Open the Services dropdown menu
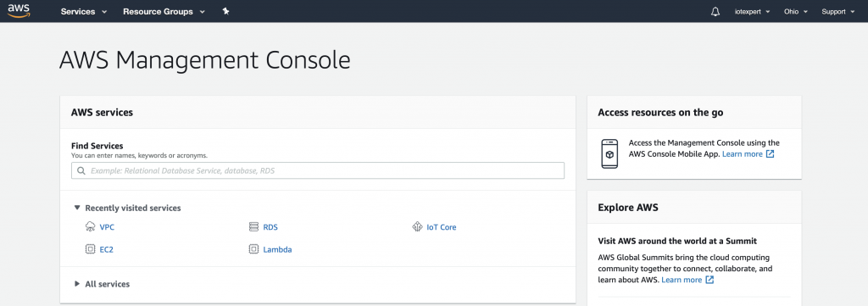 84,12
